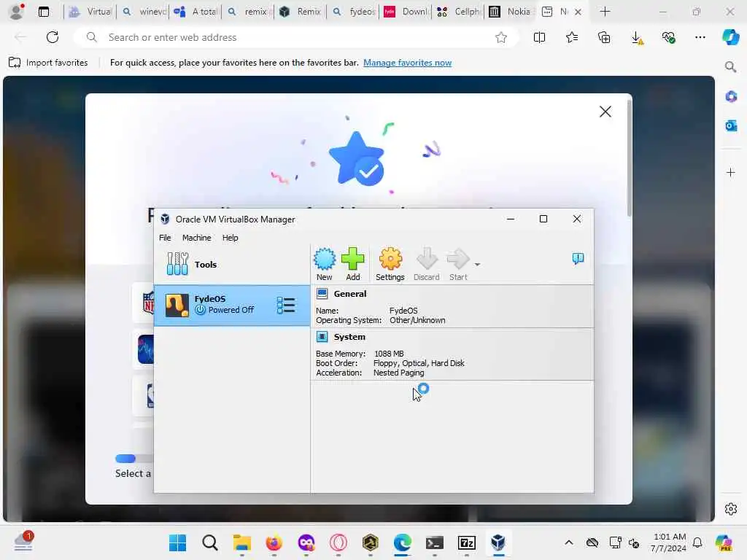Open Edge Settings and more menu
The width and height of the screenshot is (747, 560).
point(700,37)
